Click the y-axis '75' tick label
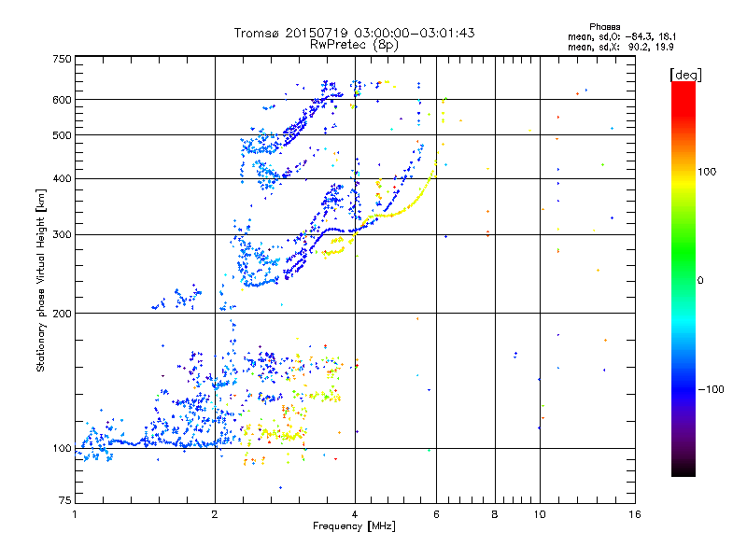Screen dimensions: 747x560 pyautogui.click(x=65, y=500)
